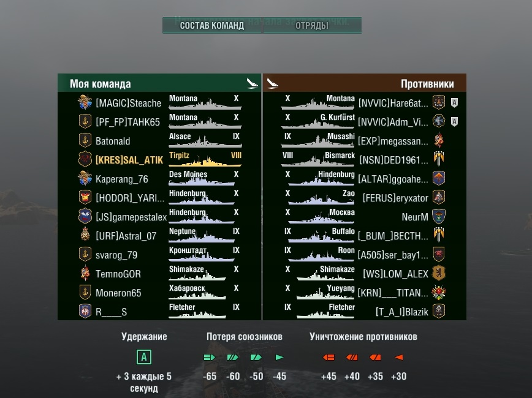Viewport: 532px width, 398px height.
Task: Click the red destroyer kill icon
Action: coord(398,357)
